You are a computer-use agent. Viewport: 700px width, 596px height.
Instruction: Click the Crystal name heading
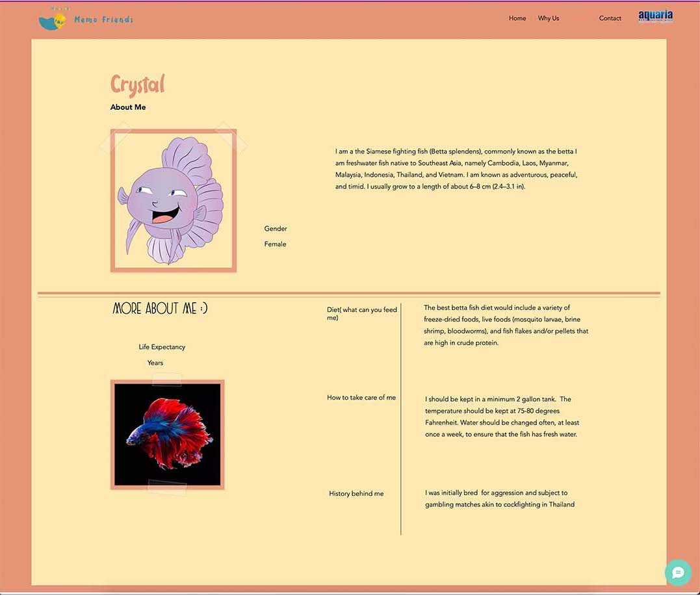[x=138, y=85]
